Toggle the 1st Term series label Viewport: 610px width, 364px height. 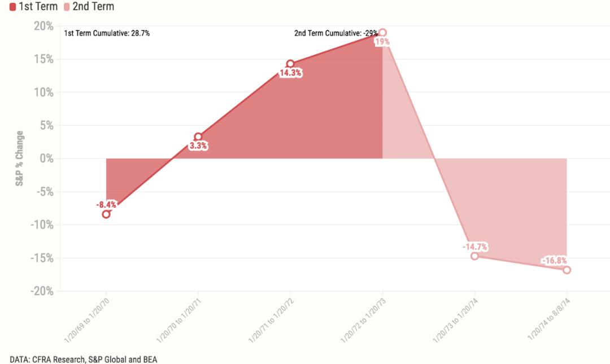[38, 7]
